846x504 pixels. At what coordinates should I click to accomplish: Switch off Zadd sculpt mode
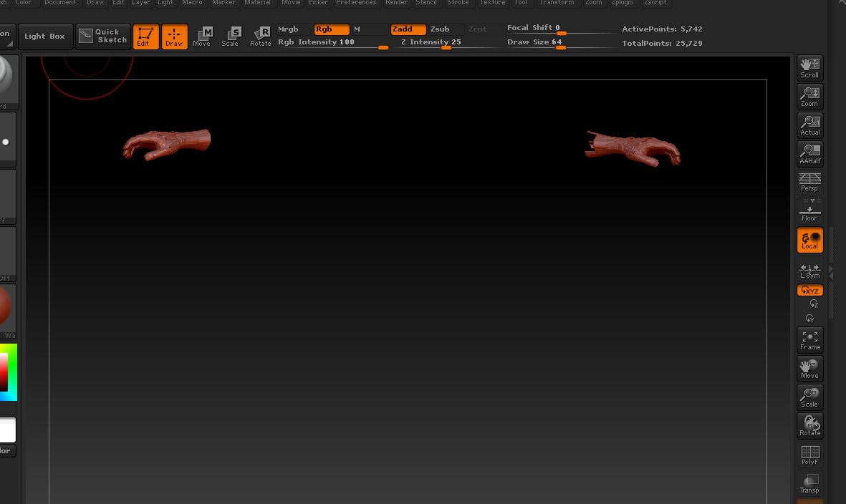point(408,29)
